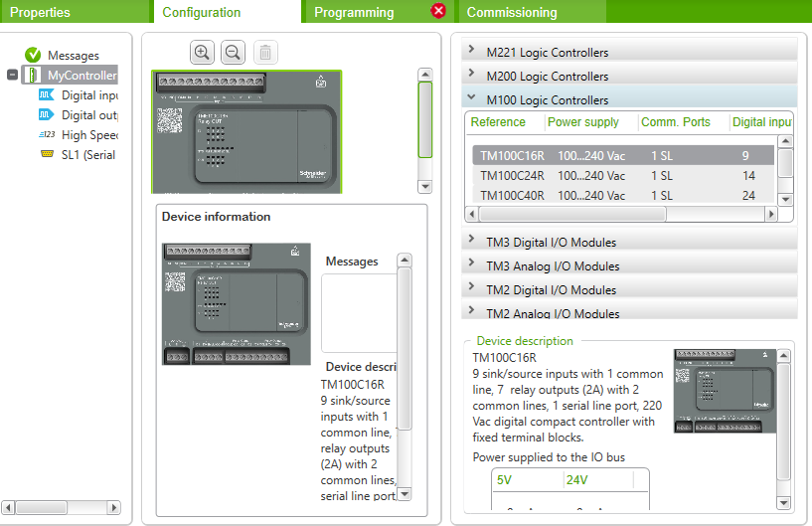This screenshot has width=812, height=526.
Task: Click the Digital inputs column header
Action: [x=761, y=122]
